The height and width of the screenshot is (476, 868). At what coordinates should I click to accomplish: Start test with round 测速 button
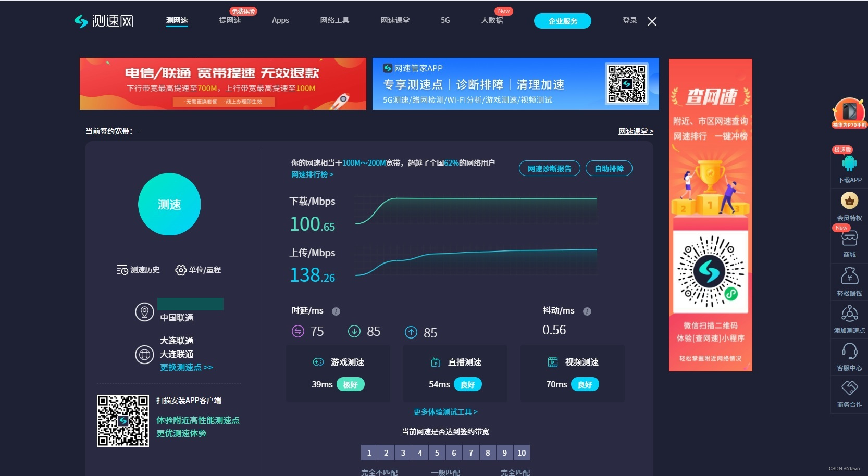(169, 204)
